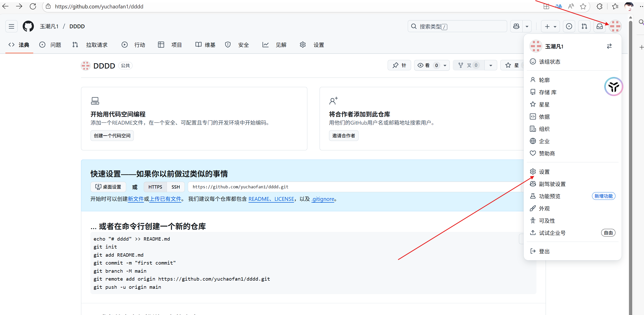
Task: Switch clone method to SSH
Action: 175,187
